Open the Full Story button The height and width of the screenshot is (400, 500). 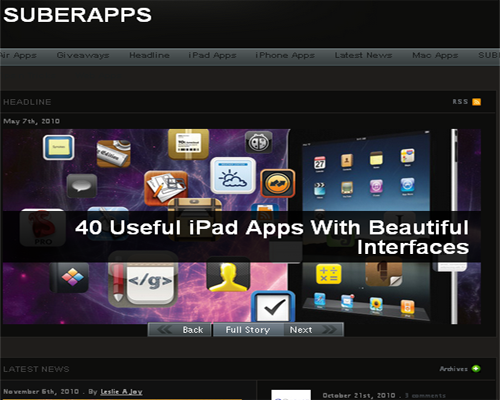coord(248,330)
